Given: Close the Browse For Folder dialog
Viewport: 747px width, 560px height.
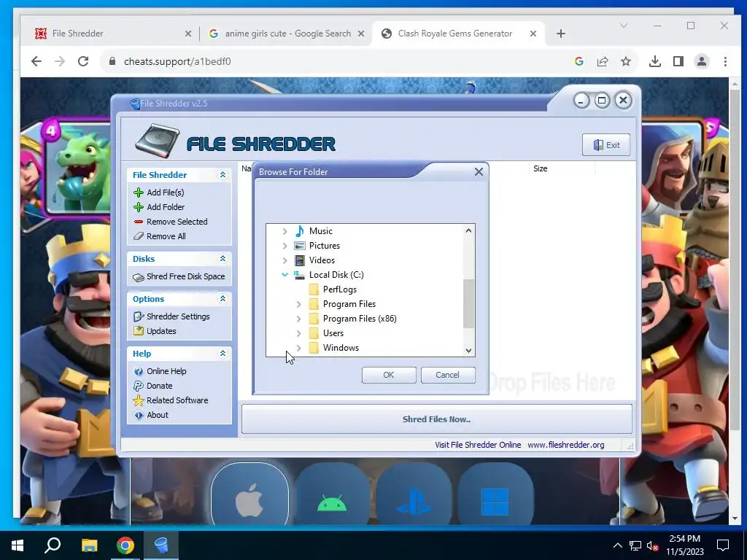Looking at the screenshot, I should pyautogui.click(x=479, y=172).
